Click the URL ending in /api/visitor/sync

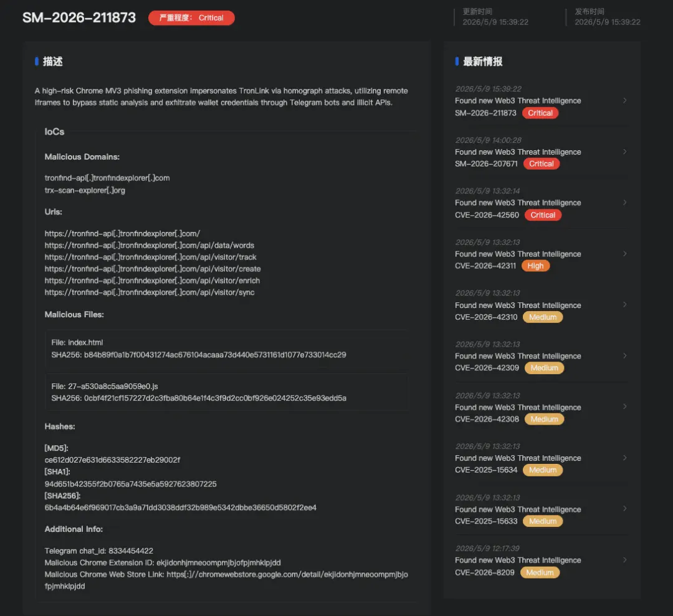pyautogui.click(x=150, y=292)
